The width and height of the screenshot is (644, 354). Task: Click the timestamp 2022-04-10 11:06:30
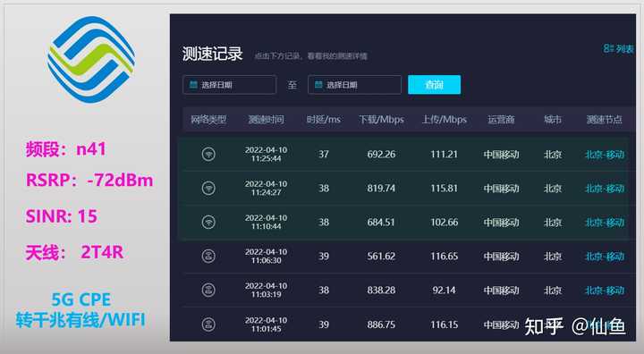(x=266, y=257)
